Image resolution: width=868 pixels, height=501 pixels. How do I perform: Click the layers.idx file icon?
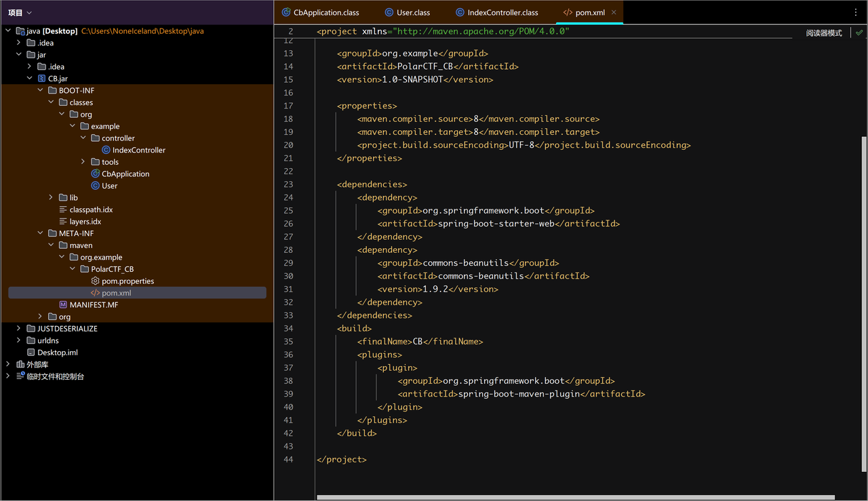click(63, 222)
